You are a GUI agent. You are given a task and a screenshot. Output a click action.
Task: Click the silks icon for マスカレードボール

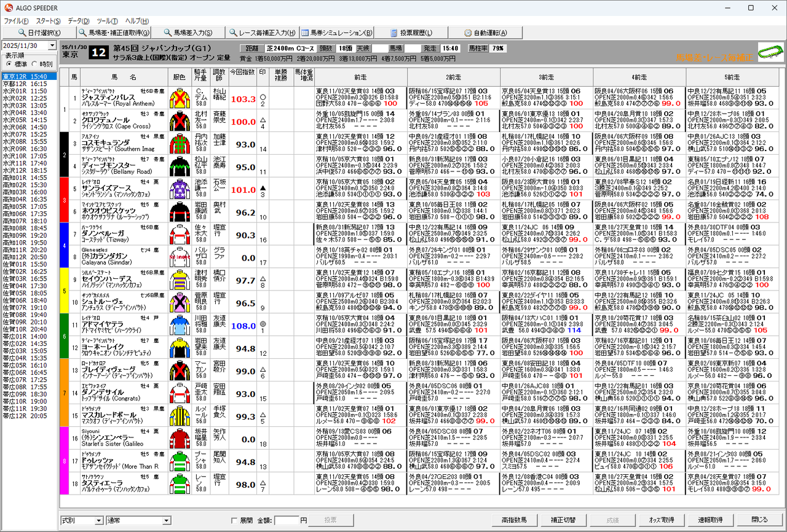click(x=180, y=417)
